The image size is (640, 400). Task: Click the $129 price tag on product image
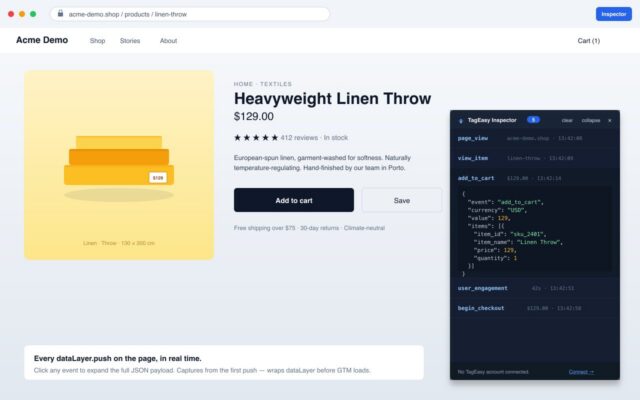tap(158, 178)
